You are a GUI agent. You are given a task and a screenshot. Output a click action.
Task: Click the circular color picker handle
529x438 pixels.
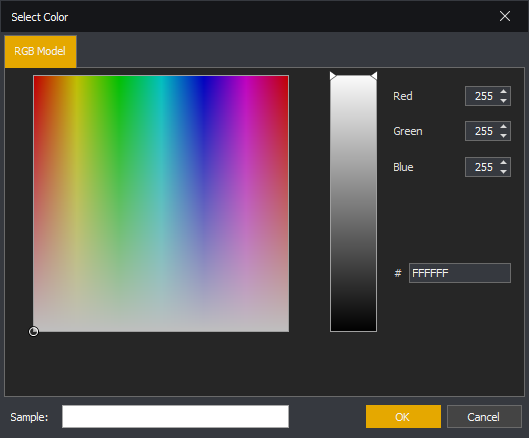point(33,332)
